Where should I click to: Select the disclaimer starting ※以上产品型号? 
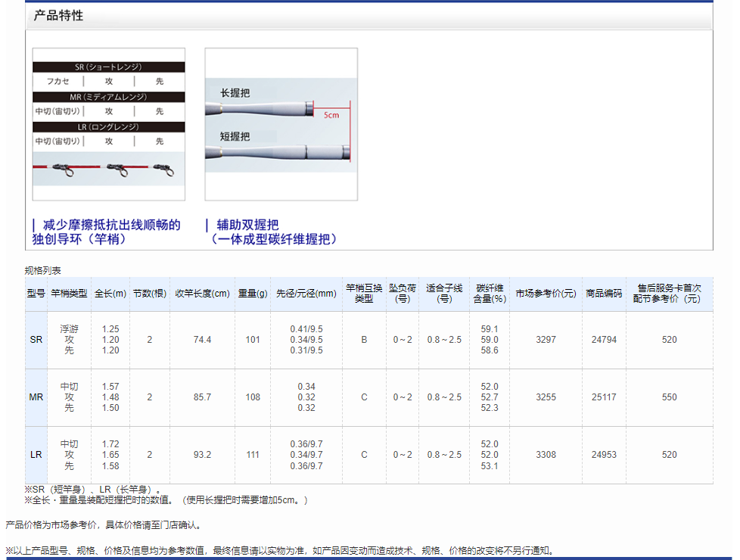point(281,551)
